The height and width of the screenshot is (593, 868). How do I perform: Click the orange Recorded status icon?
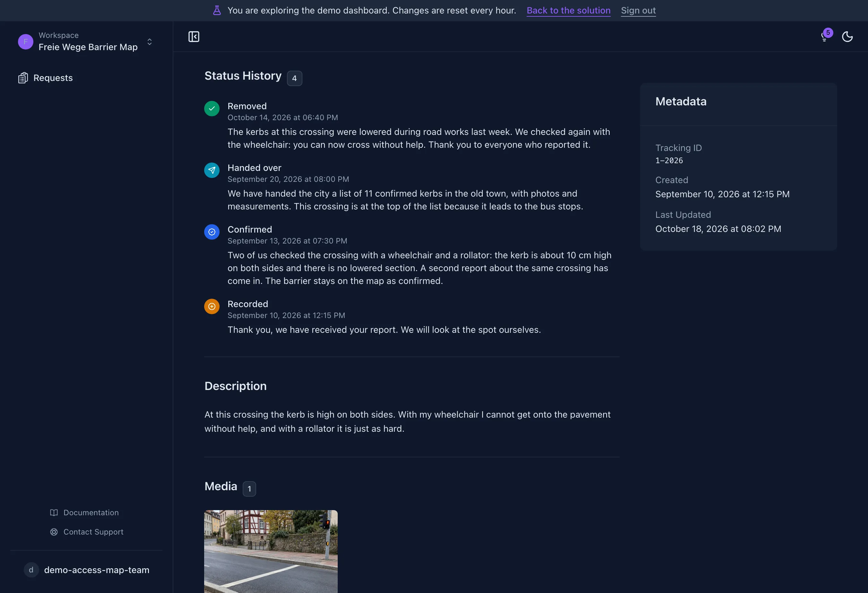[x=212, y=306]
